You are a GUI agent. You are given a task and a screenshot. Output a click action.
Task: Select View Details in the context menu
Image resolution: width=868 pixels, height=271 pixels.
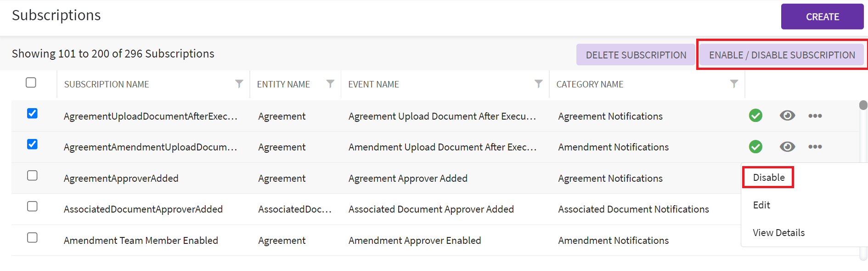(778, 233)
